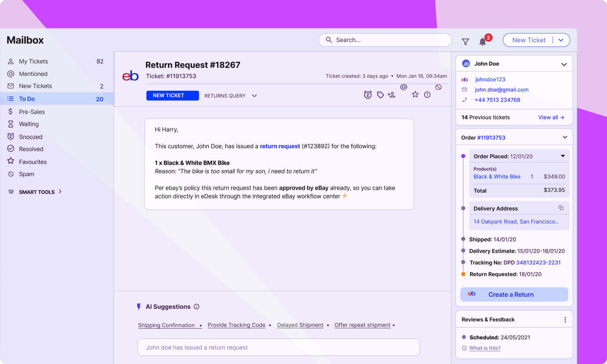Collapse the John Doe customer panel

(x=564, y=64)
